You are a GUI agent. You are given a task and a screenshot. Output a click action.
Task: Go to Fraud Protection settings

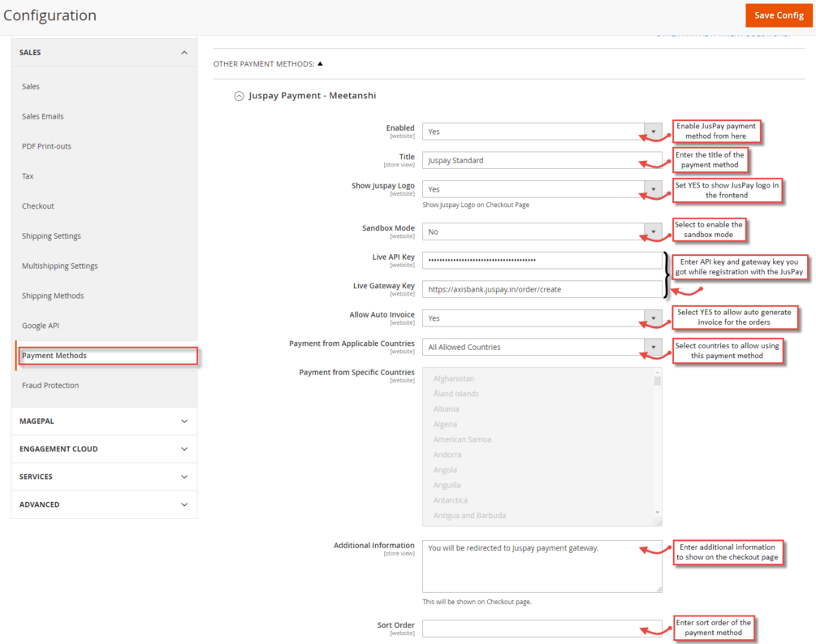tap(50, 386)
